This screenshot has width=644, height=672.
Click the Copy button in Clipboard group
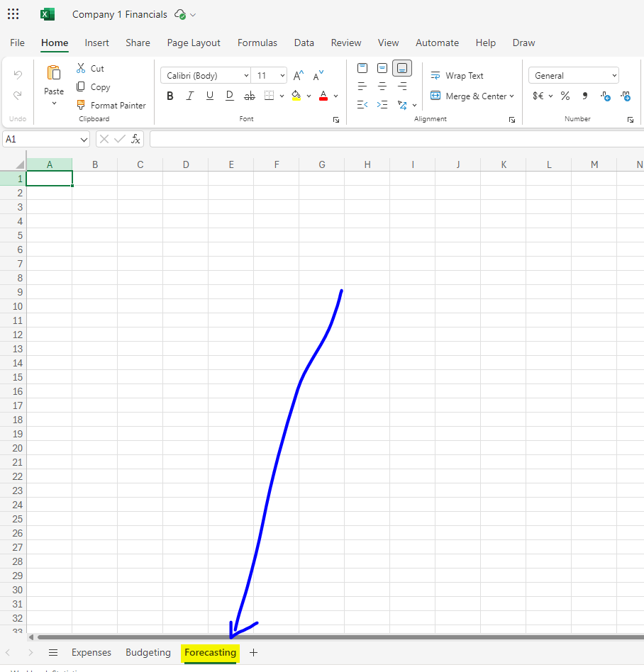(x=93, y=86)
